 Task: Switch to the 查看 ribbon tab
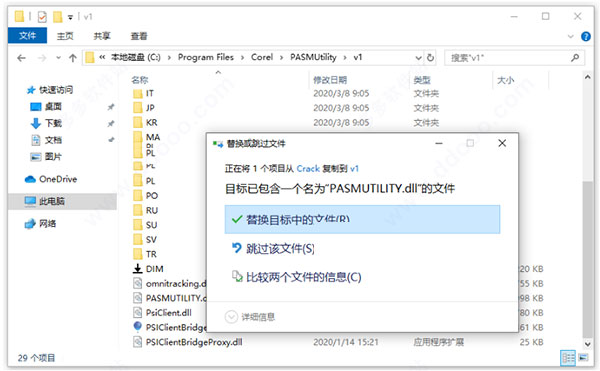pyautogui.click(x=139, y=36)
